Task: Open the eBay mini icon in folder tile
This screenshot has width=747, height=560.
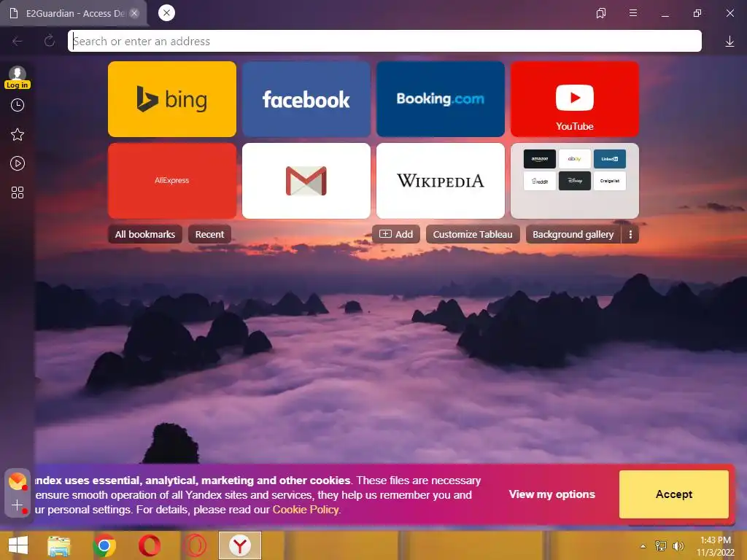Action: point(575,159)
